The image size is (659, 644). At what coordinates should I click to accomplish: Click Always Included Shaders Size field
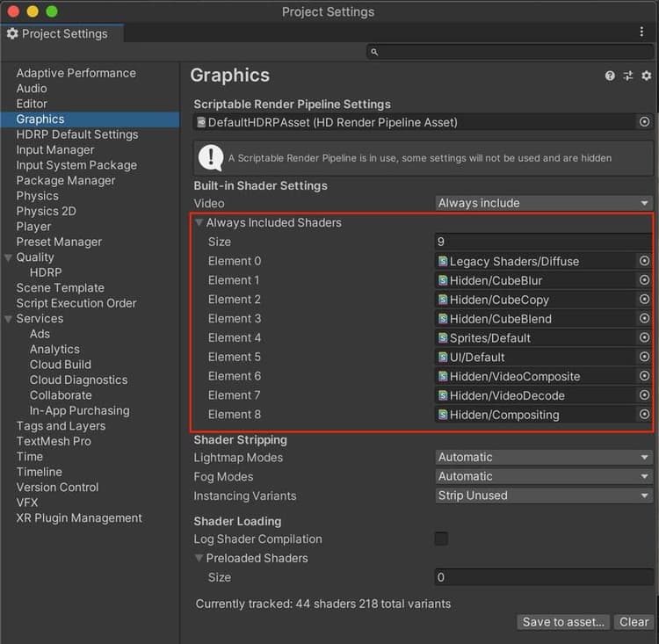pyautogui.click(x=544, y=242)
